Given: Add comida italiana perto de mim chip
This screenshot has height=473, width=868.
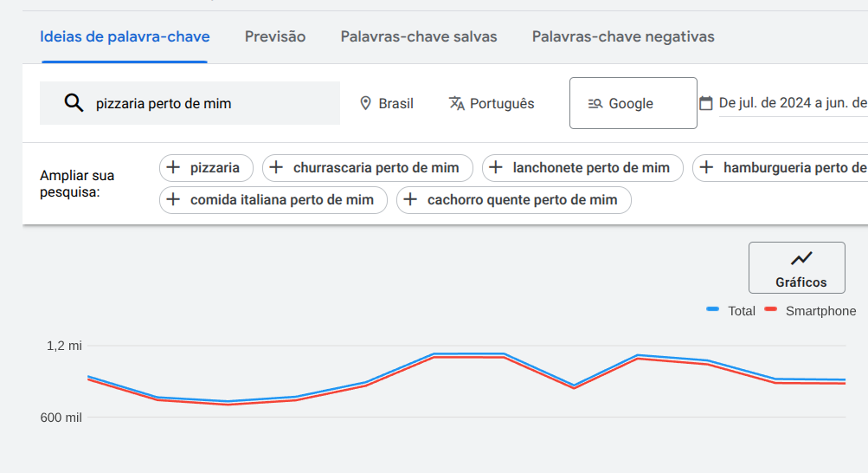Looking at the screenshot, I should click(273, 200).
